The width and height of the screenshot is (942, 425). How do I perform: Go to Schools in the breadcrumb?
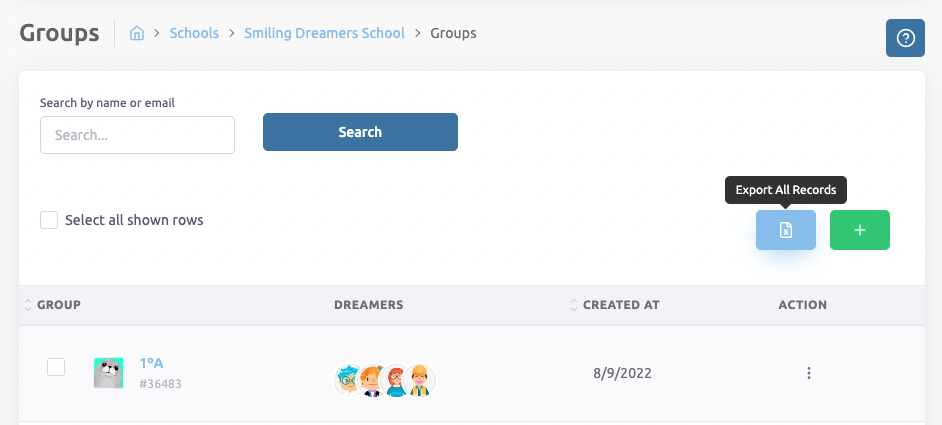[x=194, y=33]
